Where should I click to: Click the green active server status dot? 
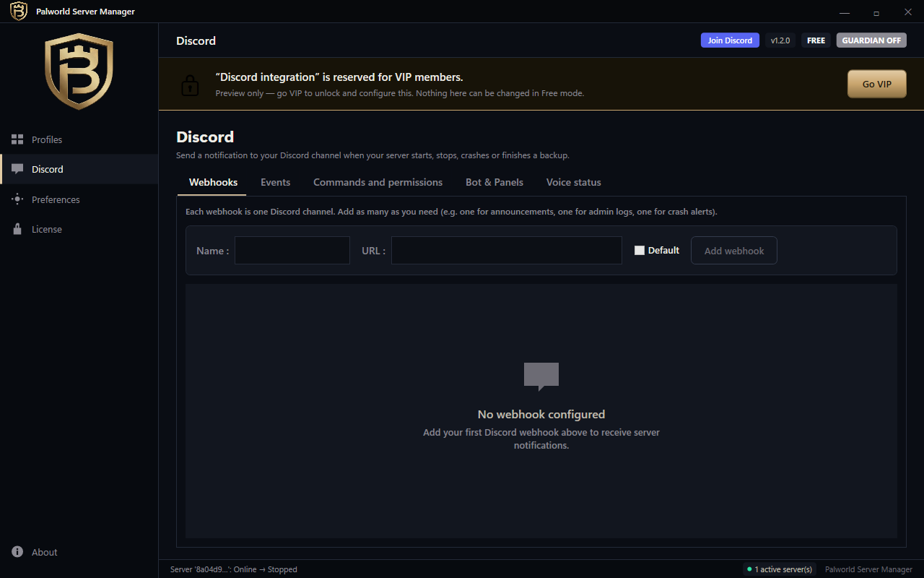tap(749, 569)
